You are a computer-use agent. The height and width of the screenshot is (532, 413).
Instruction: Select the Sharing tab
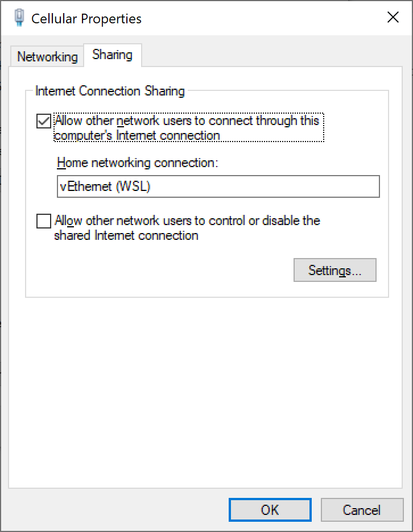pyautogui.click(x=111, y=55)
